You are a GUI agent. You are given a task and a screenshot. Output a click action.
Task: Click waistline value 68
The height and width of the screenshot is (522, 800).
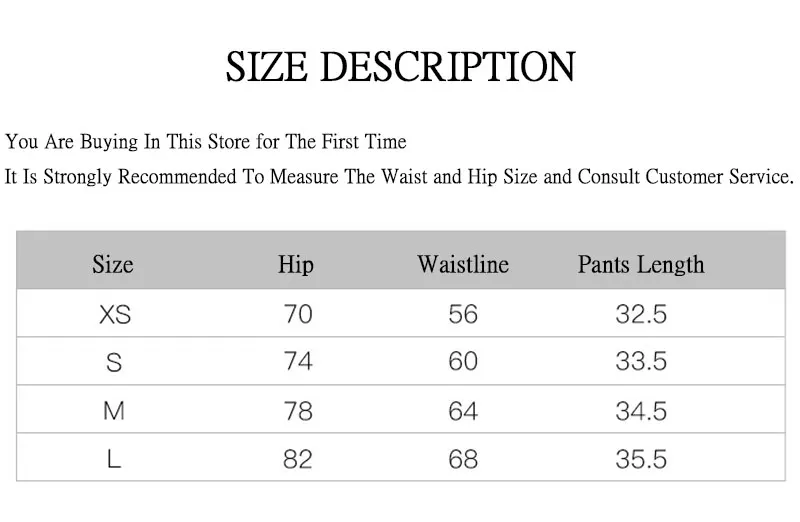pyautogui.click(x=463, y=459)
